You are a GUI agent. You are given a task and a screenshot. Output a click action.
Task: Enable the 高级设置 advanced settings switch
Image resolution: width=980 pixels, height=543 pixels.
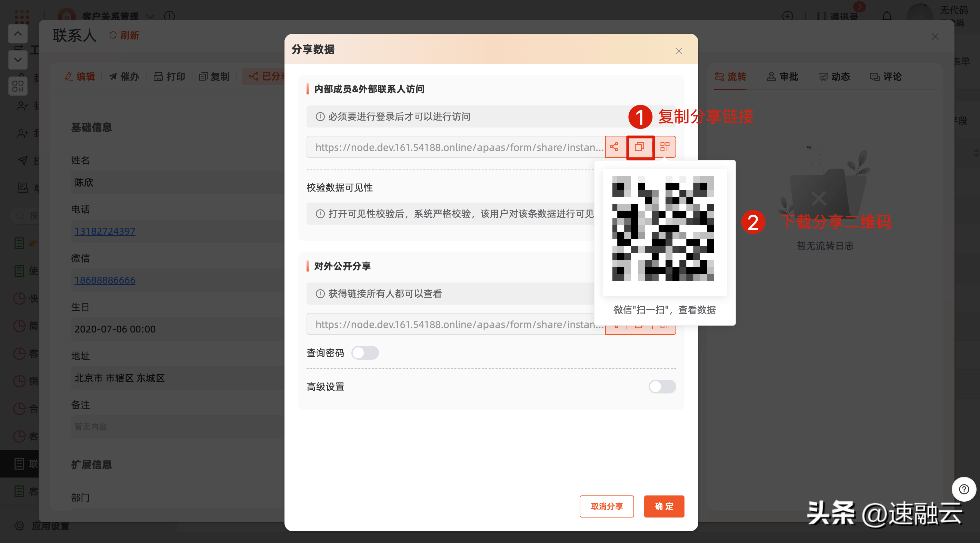662,387
